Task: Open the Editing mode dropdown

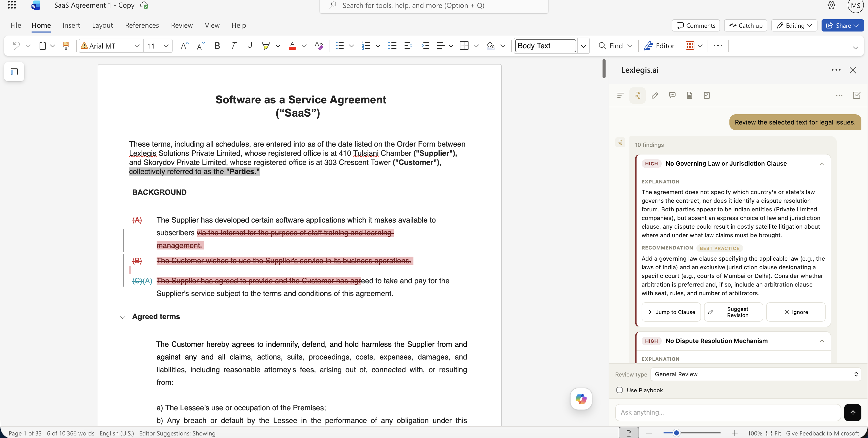Action: point(794,26)
